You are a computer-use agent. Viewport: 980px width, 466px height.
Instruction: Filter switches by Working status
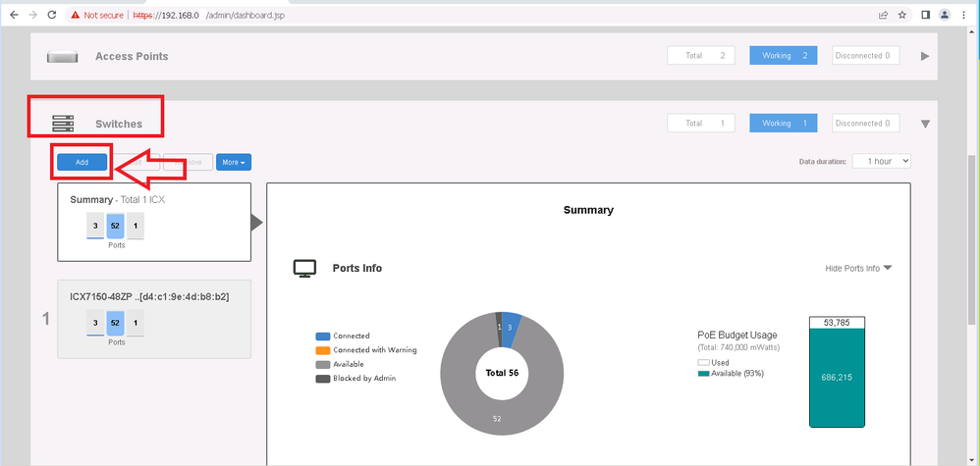click(783, 124)
